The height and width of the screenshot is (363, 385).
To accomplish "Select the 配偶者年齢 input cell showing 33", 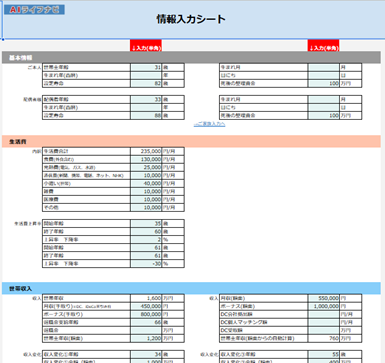I will (146, 99).
